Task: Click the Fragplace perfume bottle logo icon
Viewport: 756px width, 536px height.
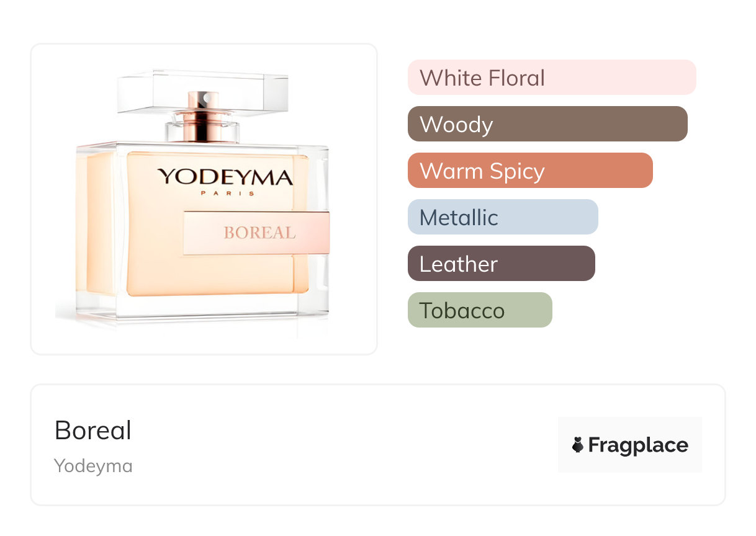Action: pos(578,445)
